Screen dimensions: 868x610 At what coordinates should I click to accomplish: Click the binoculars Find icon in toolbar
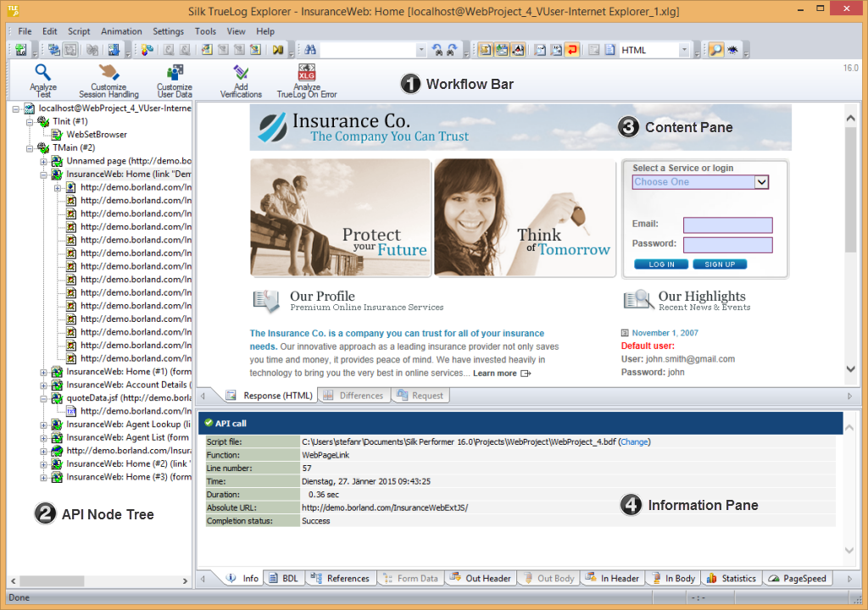click(x=309, y=50)
